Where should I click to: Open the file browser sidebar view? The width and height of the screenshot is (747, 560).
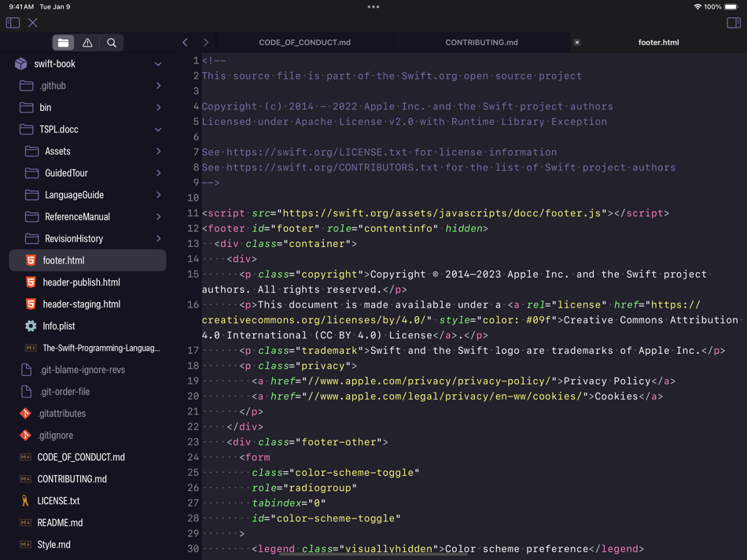click(63, 42)
